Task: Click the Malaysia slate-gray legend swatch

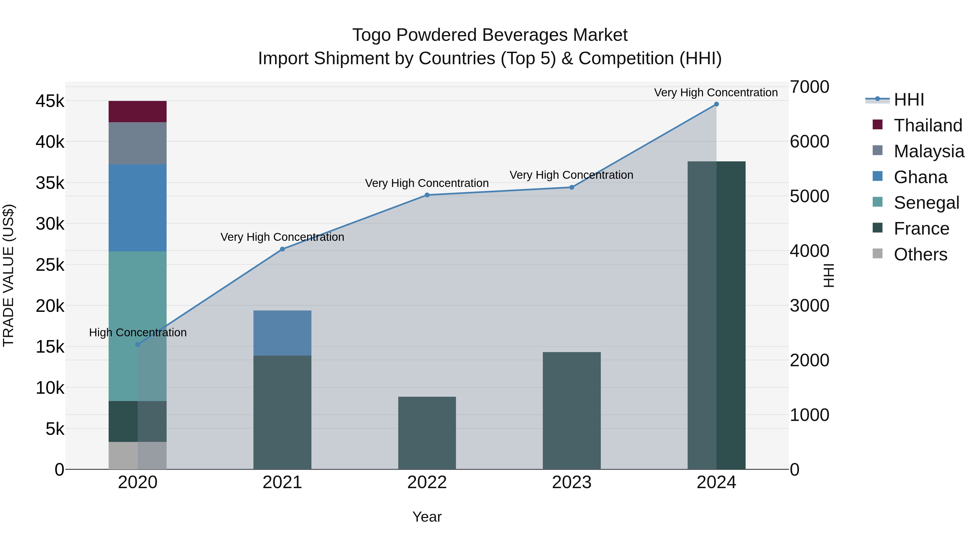Action: pos(877,150)
